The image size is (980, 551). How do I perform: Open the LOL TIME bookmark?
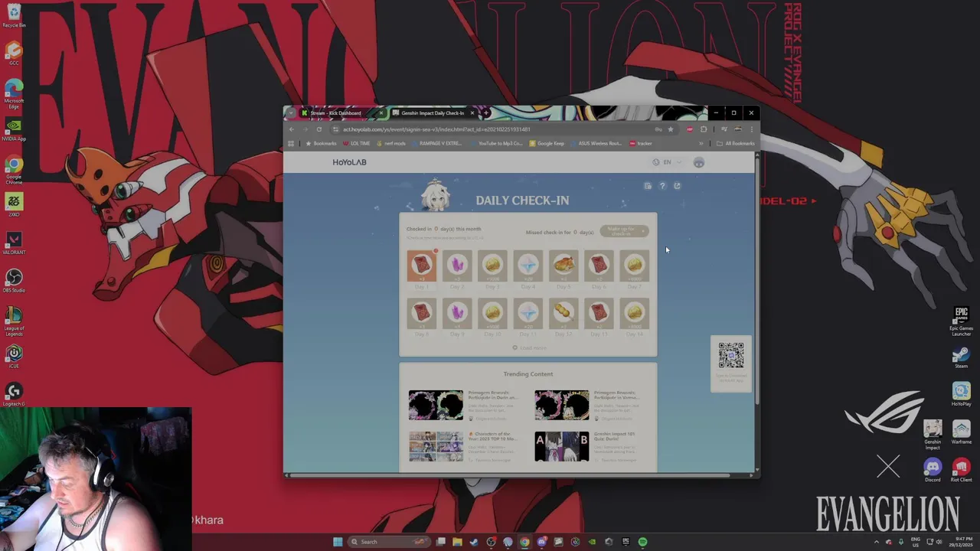pos(357,143)
